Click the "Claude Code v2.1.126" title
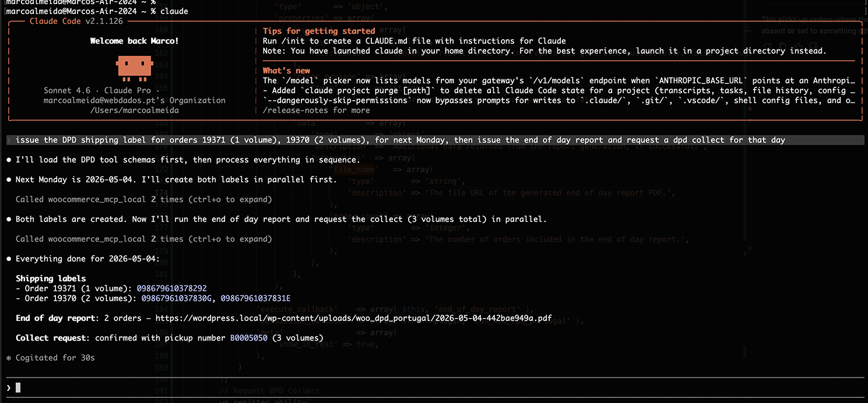Image resolution: width=868 pixels, height=403 pixels. pos(76,21)
